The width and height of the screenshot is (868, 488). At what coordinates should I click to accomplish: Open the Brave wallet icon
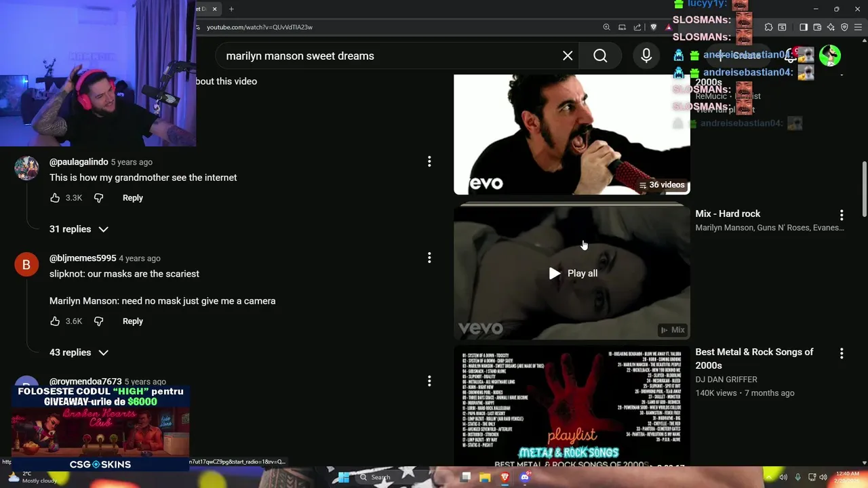pyautogui.click(x=817, y=27)
